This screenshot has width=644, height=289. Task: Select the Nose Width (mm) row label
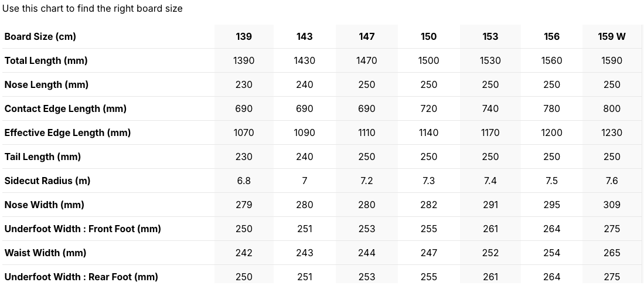click(x=45, y=205)
